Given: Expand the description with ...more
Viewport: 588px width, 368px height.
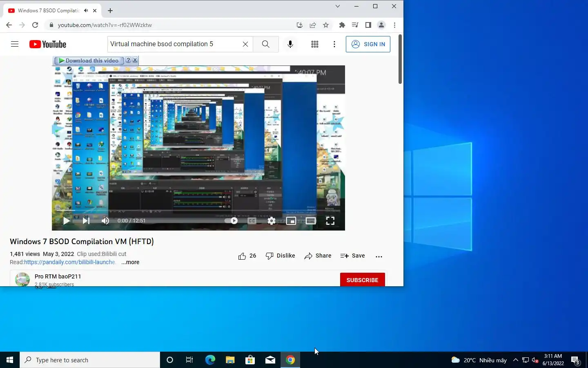Looking at the screenshot, I should [x=130, y=262].
